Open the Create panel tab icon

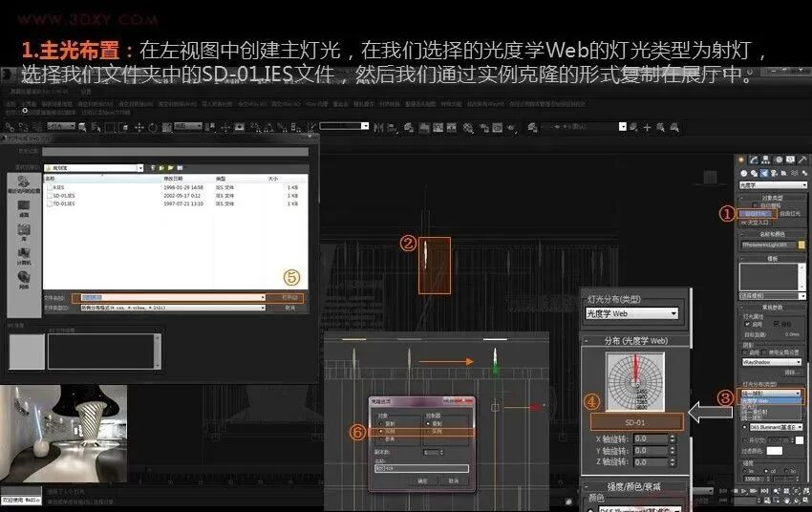pyautogui.click(x=741, y=160)
